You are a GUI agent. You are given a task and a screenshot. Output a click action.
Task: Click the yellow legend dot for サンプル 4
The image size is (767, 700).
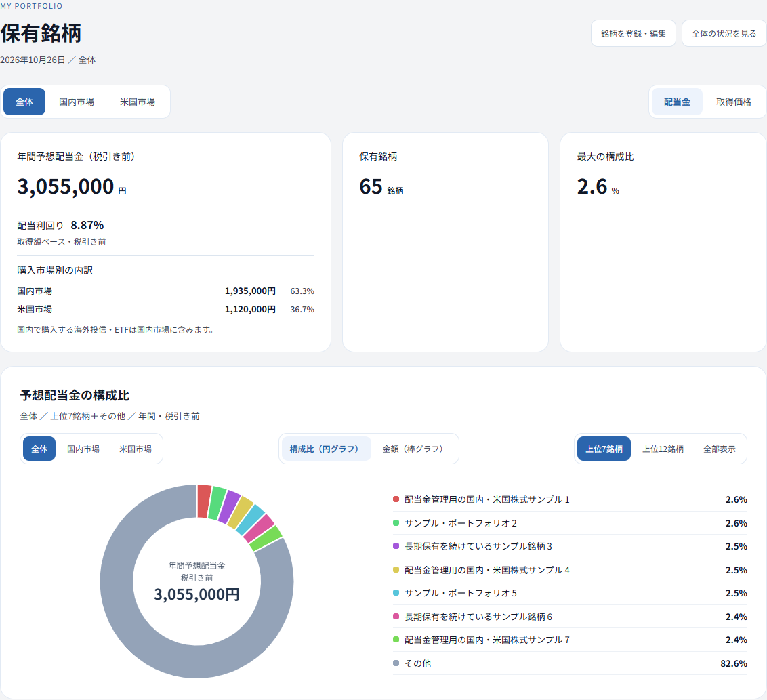click(x=396, y=569)
